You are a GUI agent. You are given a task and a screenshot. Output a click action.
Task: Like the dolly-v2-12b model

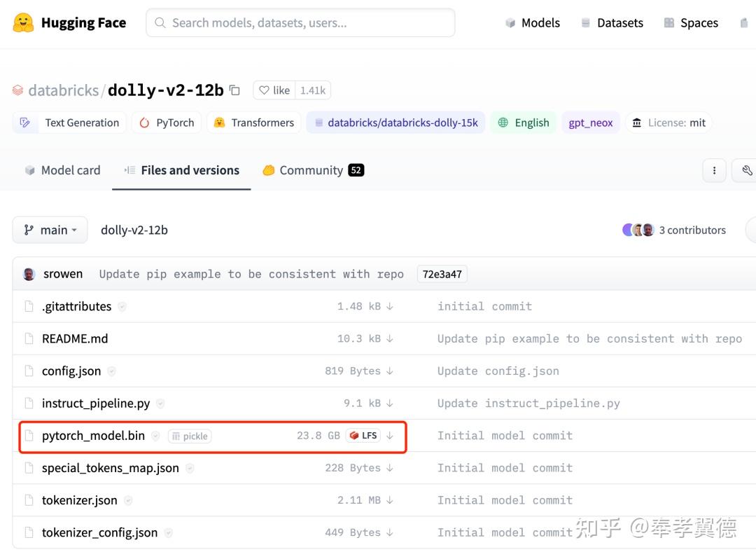[x=274, y=90]
